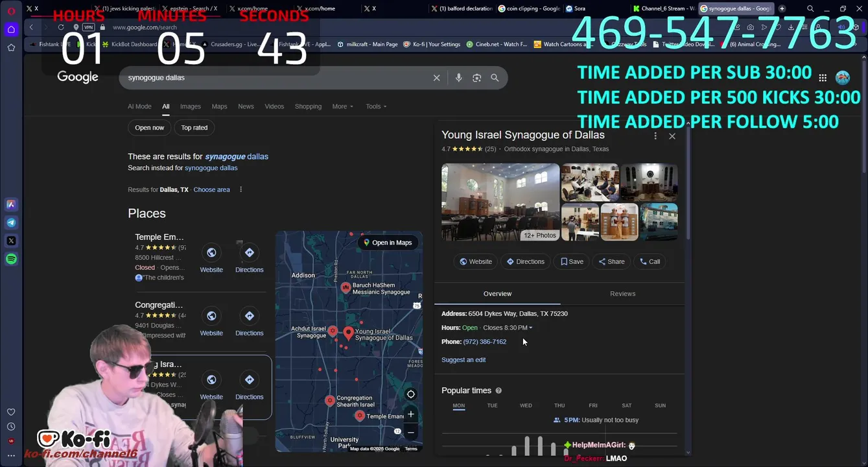Click the Congregati... Website globe icon
This screenshot has height=467, width=868.
click(x=211, y=316)
